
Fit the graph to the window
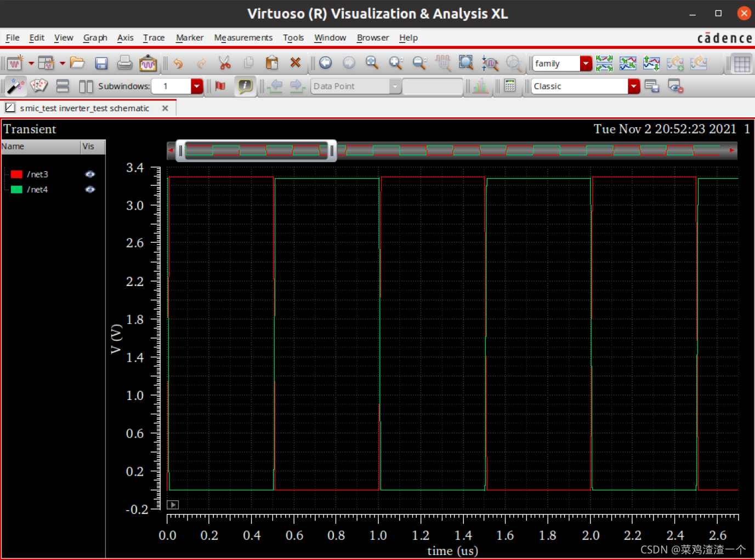[x=466, y=63]
